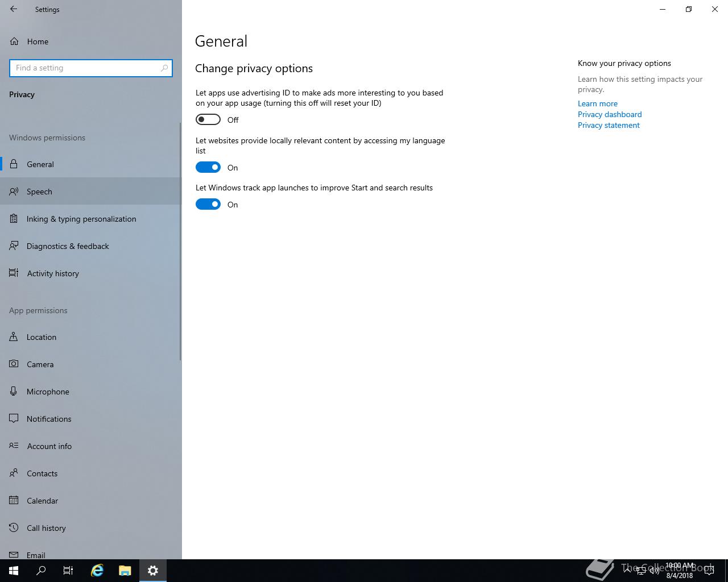
Task: Open Email permissions in sidebar
Action: point(91,554)
